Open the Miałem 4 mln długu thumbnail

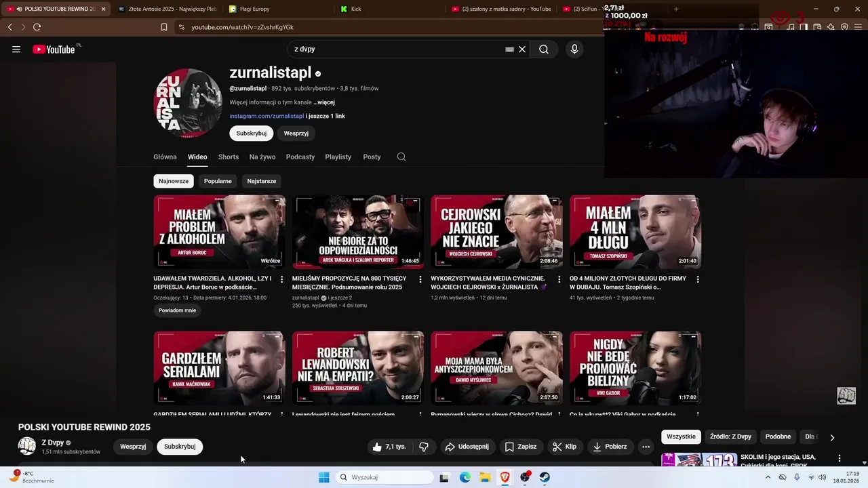[x=635, y=232]
